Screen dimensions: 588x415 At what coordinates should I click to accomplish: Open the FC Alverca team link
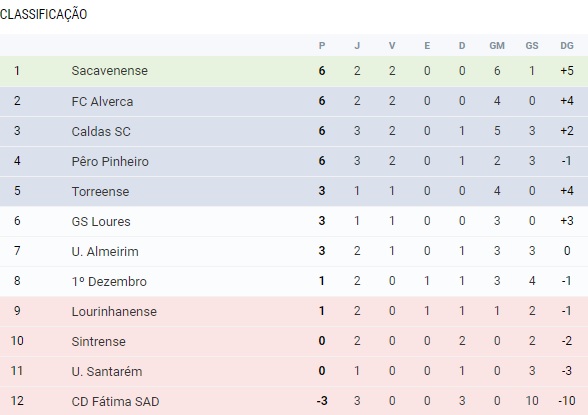pos(102,101)
